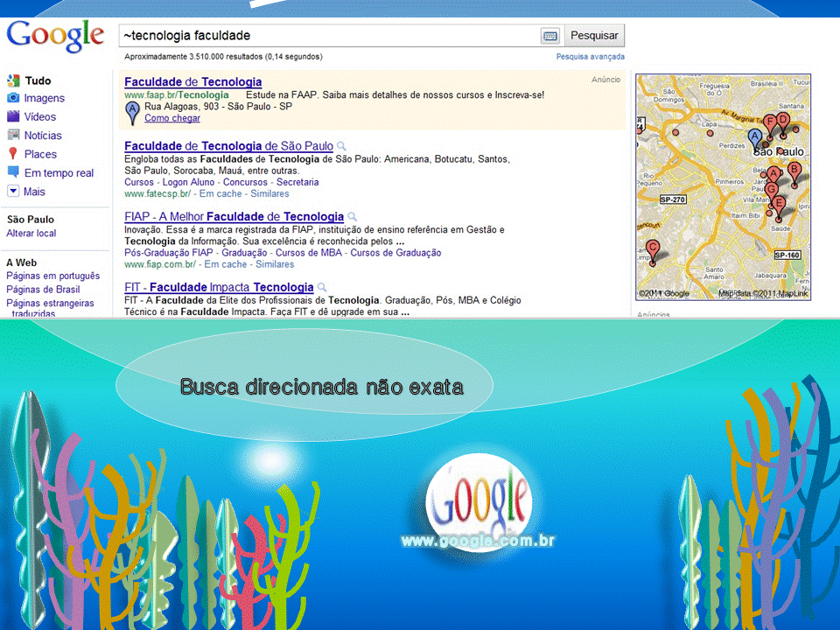Click red map pin C on the map

pos(653,252)
